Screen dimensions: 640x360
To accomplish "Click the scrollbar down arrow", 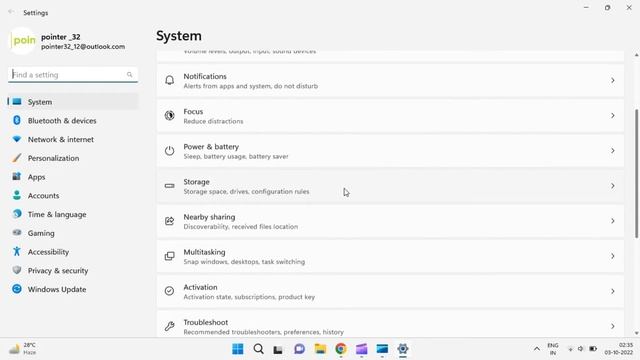I will point(636,333).
